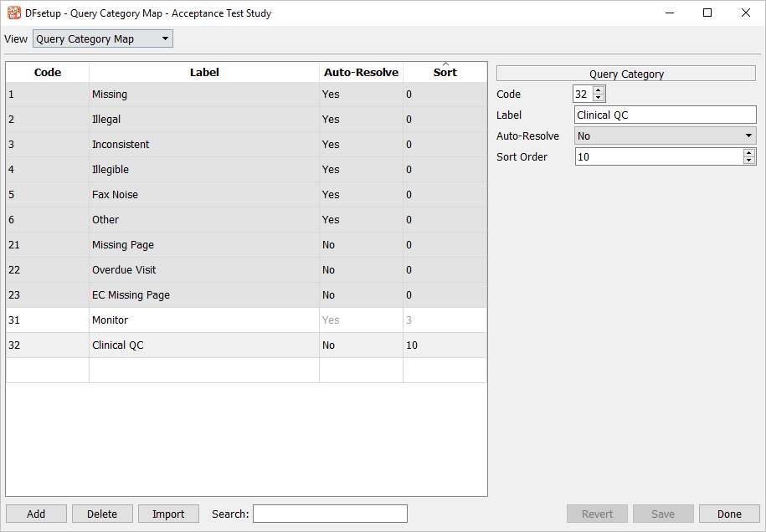Decrement Sort Order with down arrow
The image size is (766, 532).
748,161
